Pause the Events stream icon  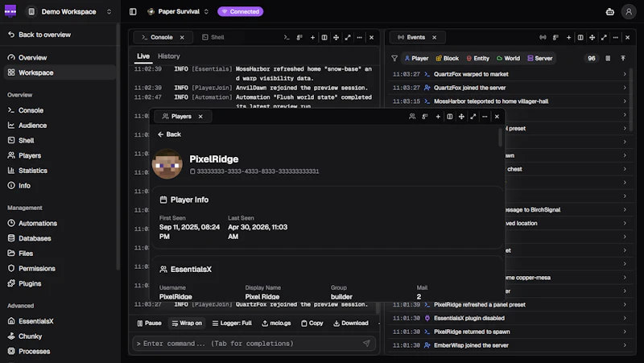[x=608, y=58]
